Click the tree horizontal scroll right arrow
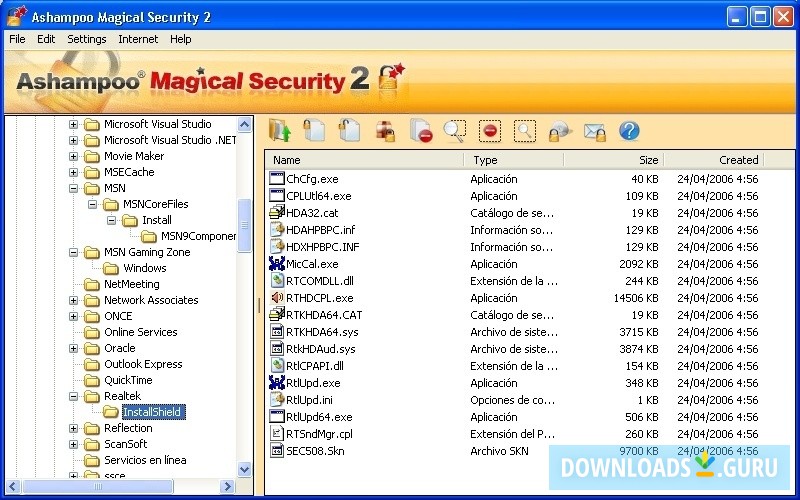The width and height of the screenshot is (800, 500). tap(228, 487)
